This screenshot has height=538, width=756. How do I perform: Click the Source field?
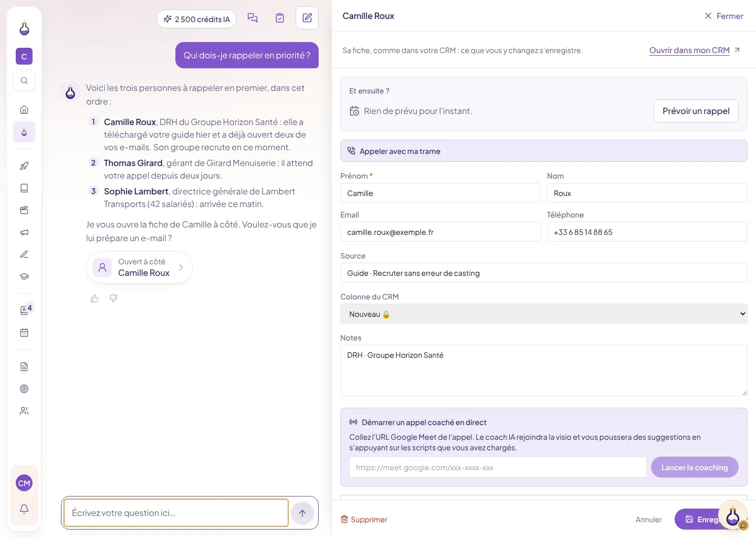tap(543, 273)
